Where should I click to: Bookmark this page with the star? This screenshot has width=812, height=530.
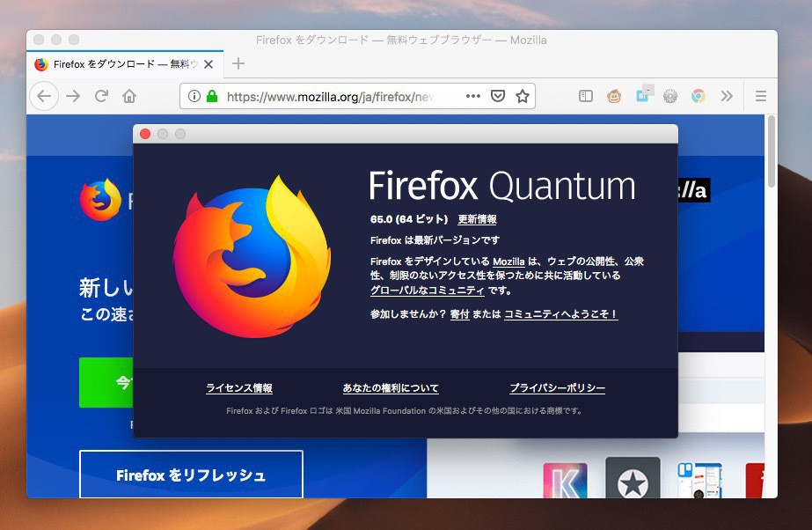(x=523, y=96)
